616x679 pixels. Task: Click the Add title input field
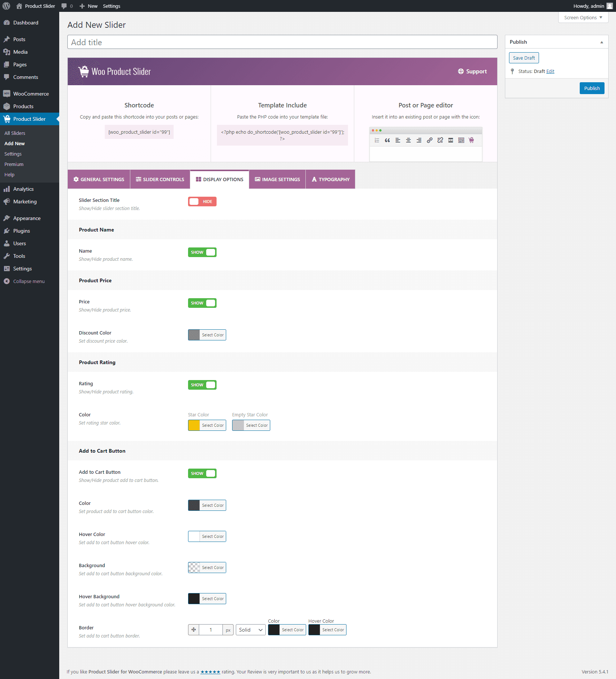pos(282,42)
